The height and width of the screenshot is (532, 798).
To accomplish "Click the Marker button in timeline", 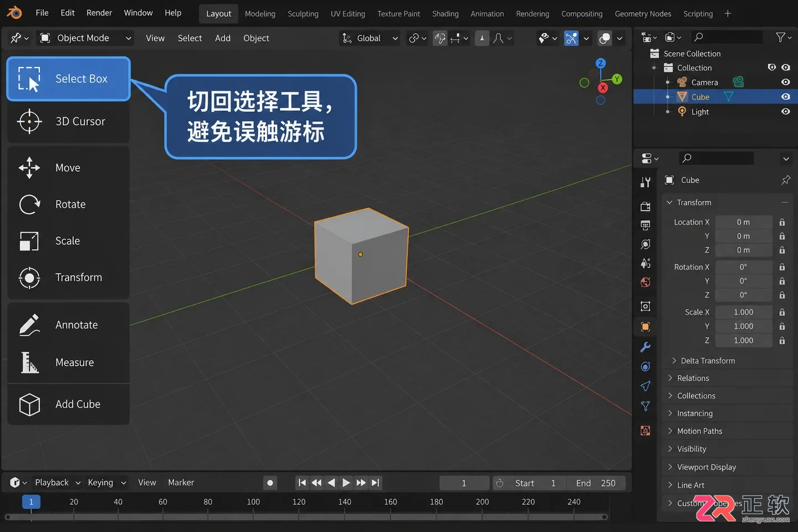I will [181, 483].
